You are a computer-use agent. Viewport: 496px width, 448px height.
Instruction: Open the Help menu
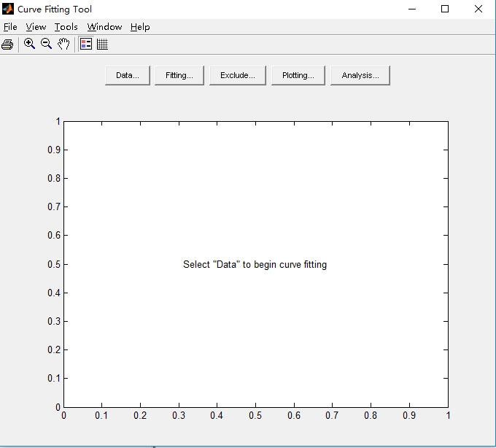click(x=140, y=27)
